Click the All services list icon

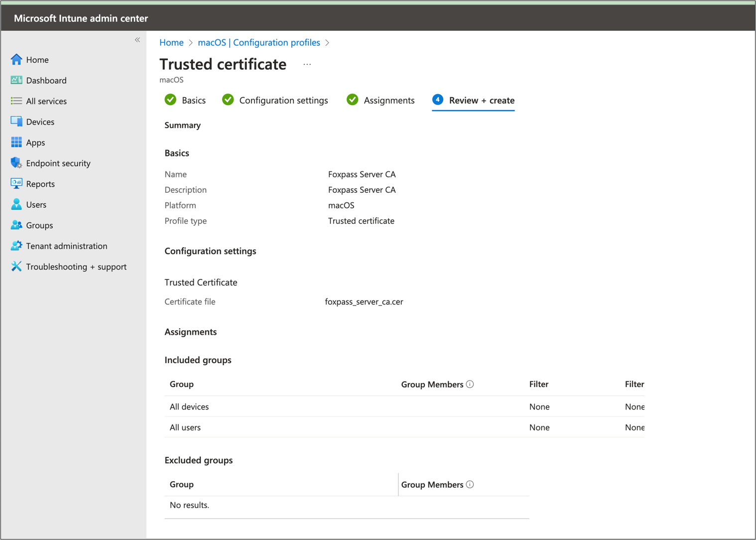point(16,101)
